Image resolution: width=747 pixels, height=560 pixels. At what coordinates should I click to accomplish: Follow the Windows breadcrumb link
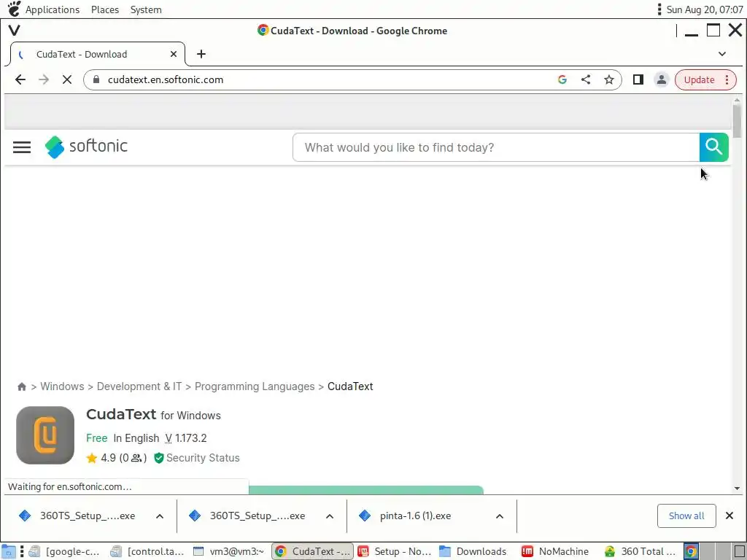pos(62,386)
